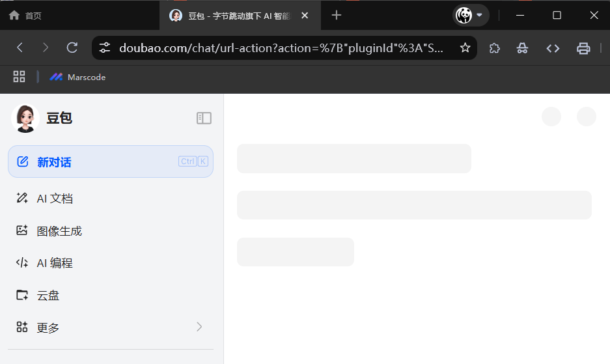610x364 pixels.
Task: Click the printer icon in toolbar
Action: click(x=583, y=48)
